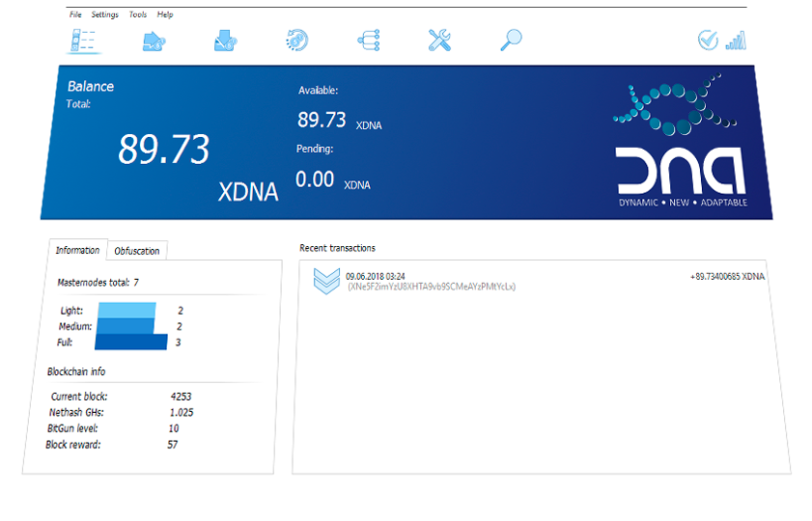
Task: Open the magnifying glass explorer icon
Action: point(511,41)
